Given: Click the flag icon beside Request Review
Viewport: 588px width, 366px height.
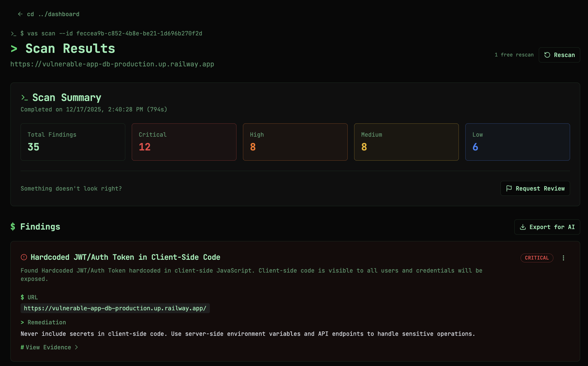Looking at the screenshot, I should click(509, 188).
